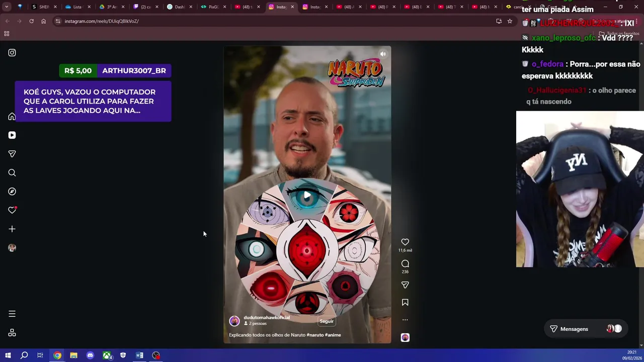Go back in the browser
Image resolution: width=644 pixels, height=362 pixels.
[7, 21]
